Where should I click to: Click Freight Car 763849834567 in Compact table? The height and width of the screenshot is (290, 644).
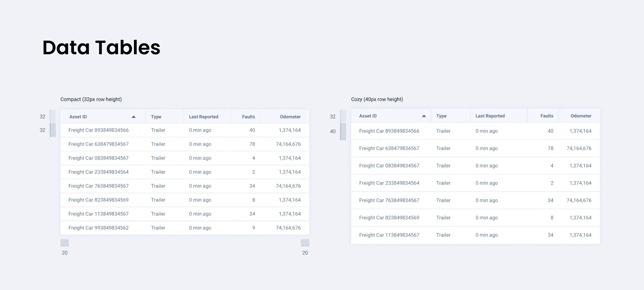coord(98,186)
